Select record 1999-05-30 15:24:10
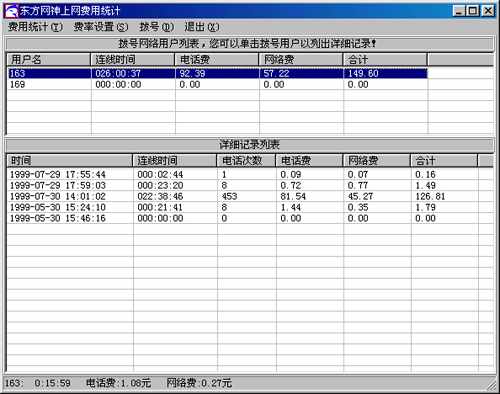 point(58,207)
